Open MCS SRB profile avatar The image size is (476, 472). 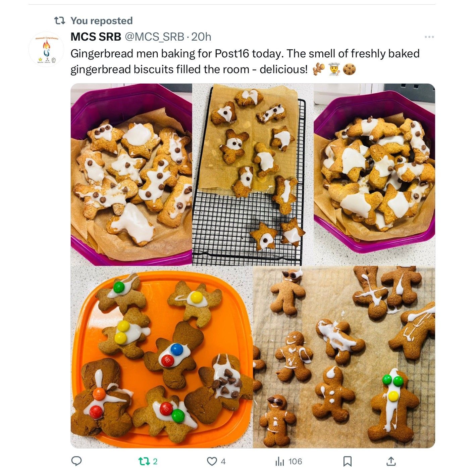point(46,49)
